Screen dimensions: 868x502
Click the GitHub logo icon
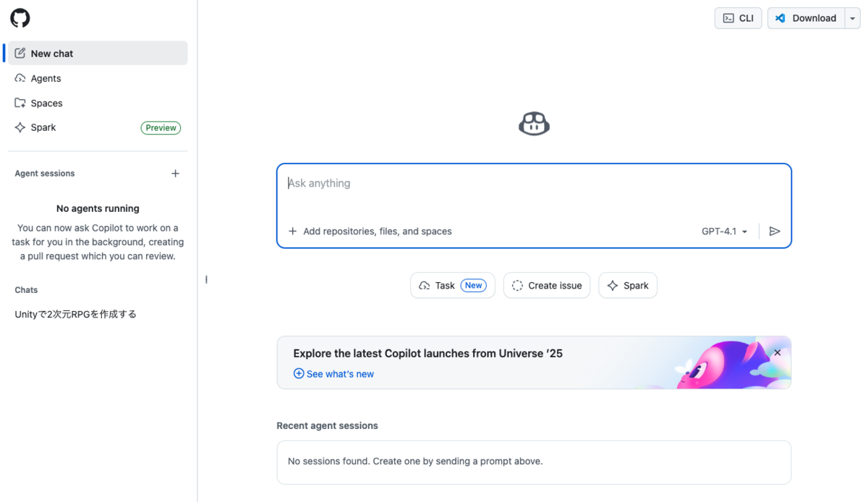(20, 18)
